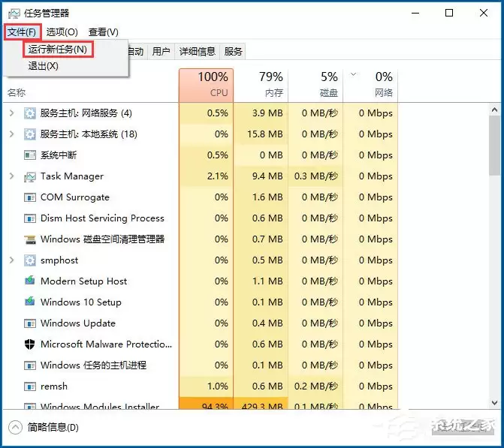
Task: Click the Windows 磁盘空间清理管理器 icon
Action: pos(30,239)
